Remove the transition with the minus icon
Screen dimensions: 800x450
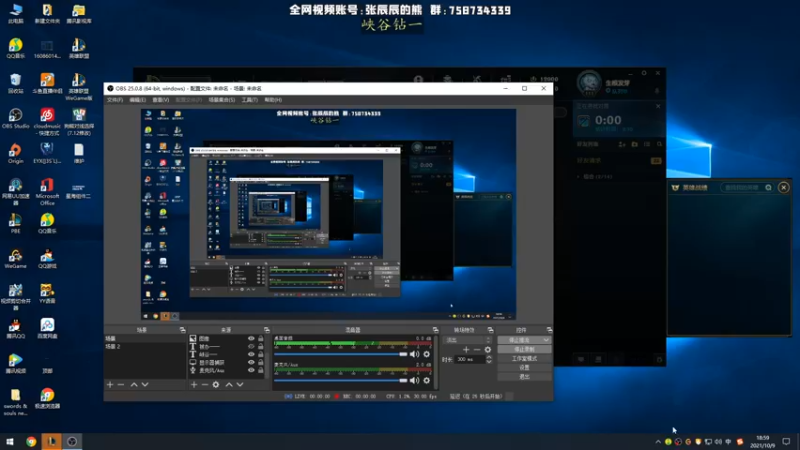[x=477, y=349]
